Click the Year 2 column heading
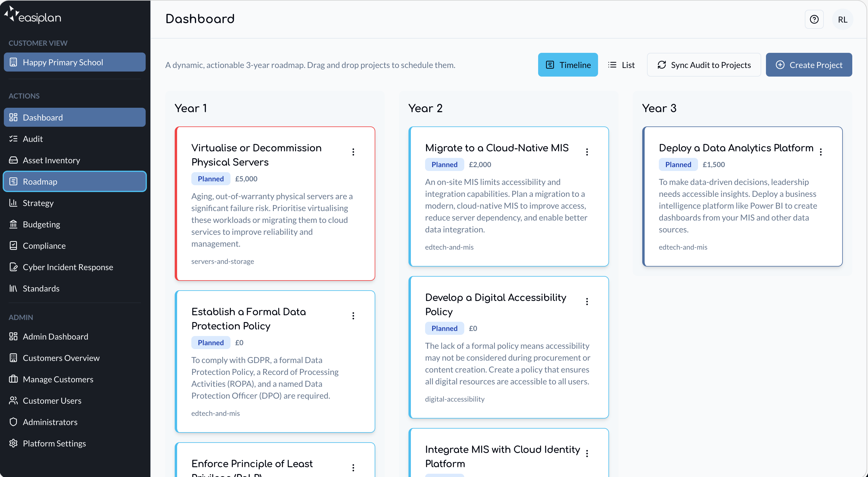This screenshot has height=477, width=868. [425, 108]
